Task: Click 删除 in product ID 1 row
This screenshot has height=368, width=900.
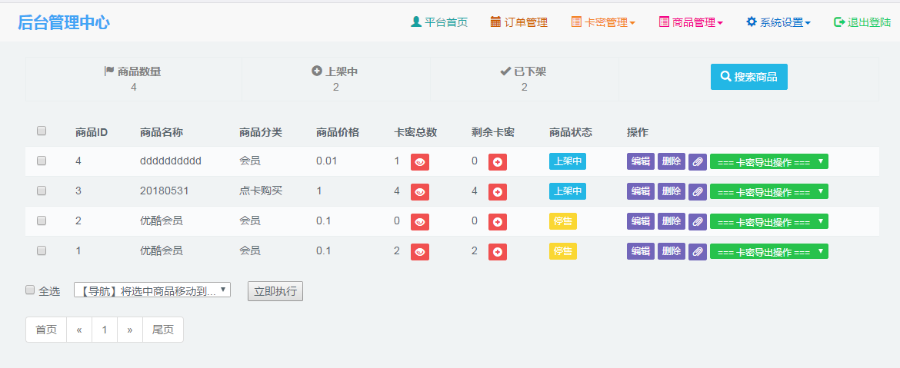Action: click(672, 251)
